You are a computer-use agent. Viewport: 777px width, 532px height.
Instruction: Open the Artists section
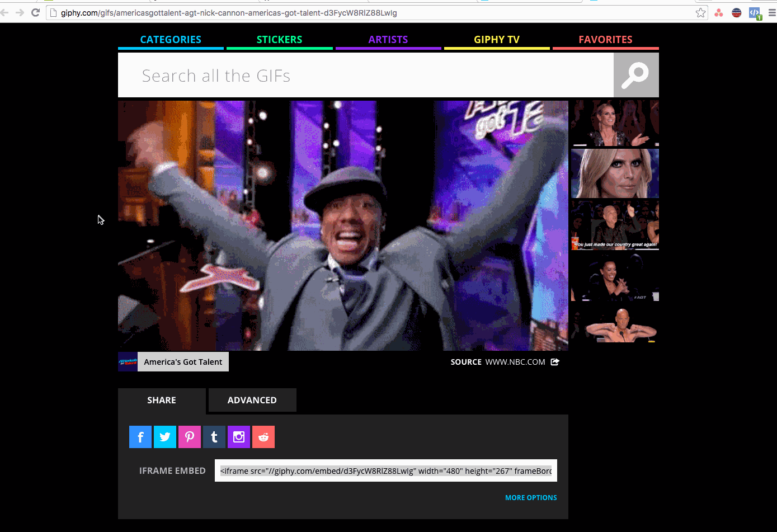point(388,40)
